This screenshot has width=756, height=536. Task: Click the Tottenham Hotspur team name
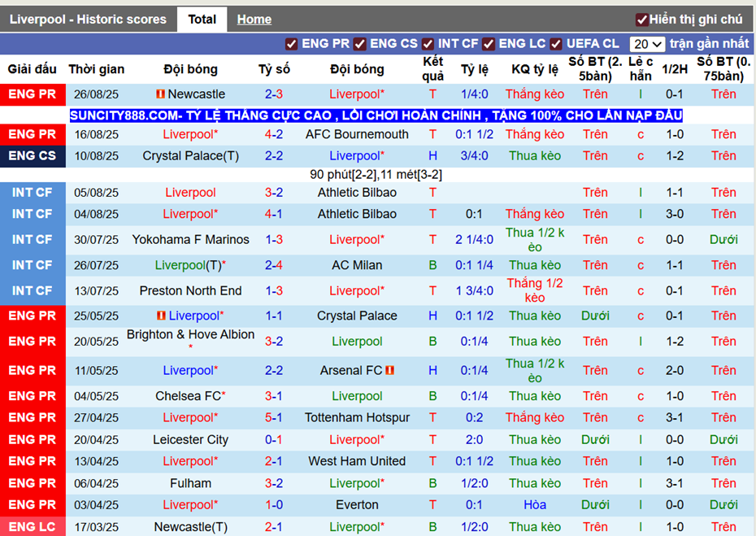[x=357, y=417]
